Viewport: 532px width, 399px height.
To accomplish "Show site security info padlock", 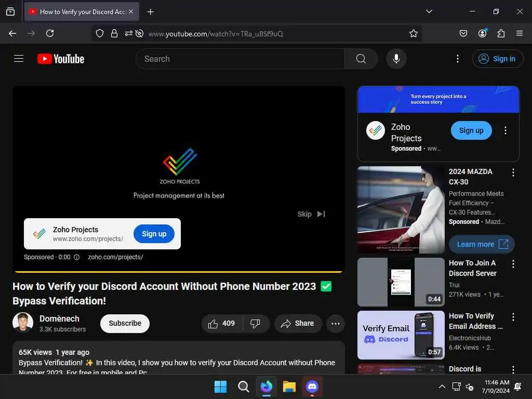I will [x=114, y=33].
